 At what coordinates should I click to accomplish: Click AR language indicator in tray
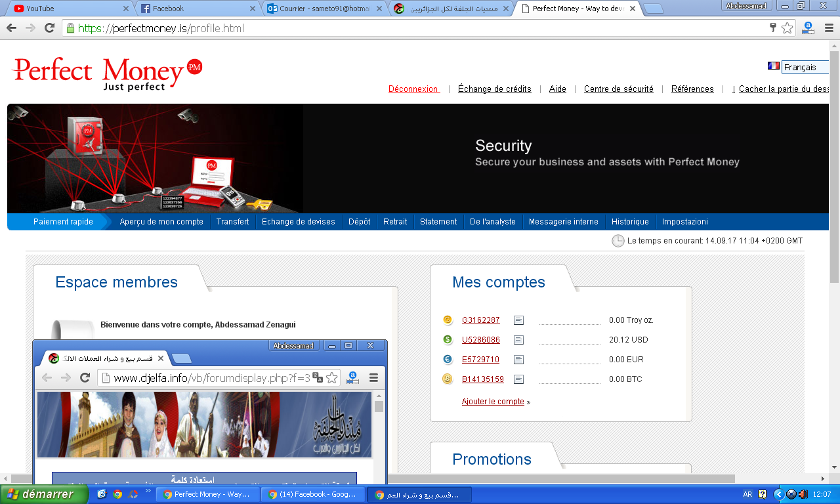[x=747, y=494]
